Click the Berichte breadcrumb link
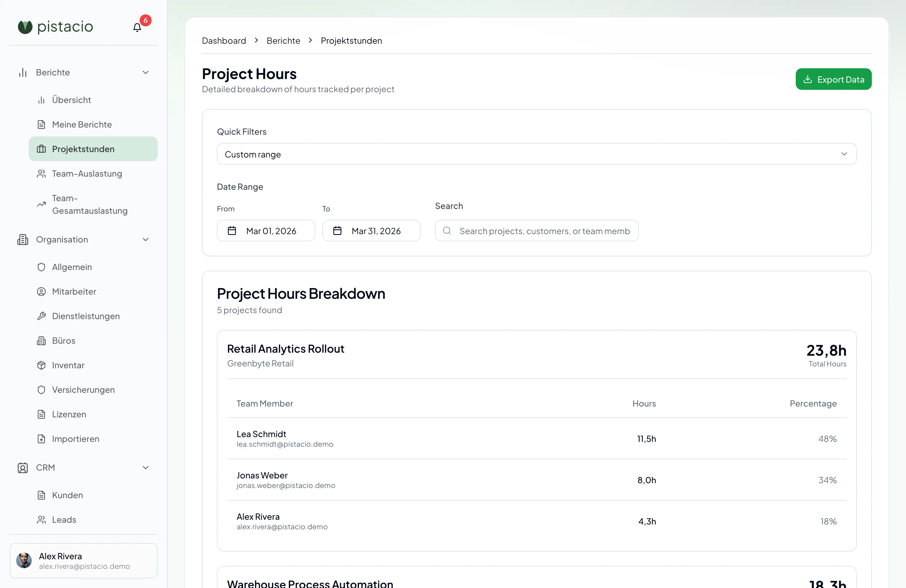Viewport: 906px width, 588px height. (x=283, y=41)
